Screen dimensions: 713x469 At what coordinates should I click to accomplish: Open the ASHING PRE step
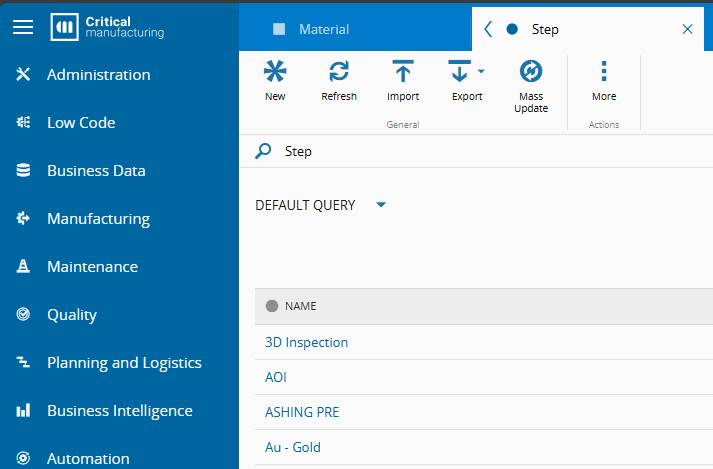click(302, 412)
